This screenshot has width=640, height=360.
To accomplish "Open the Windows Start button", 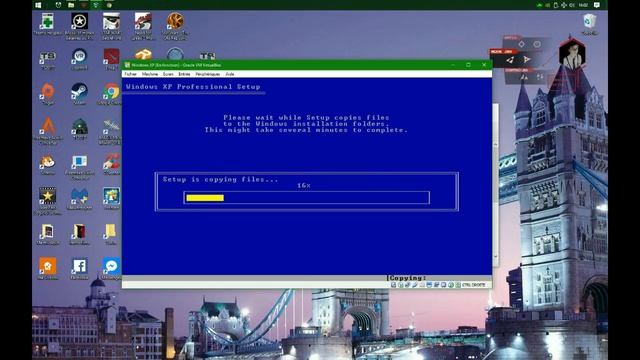I will pos(38,5).
